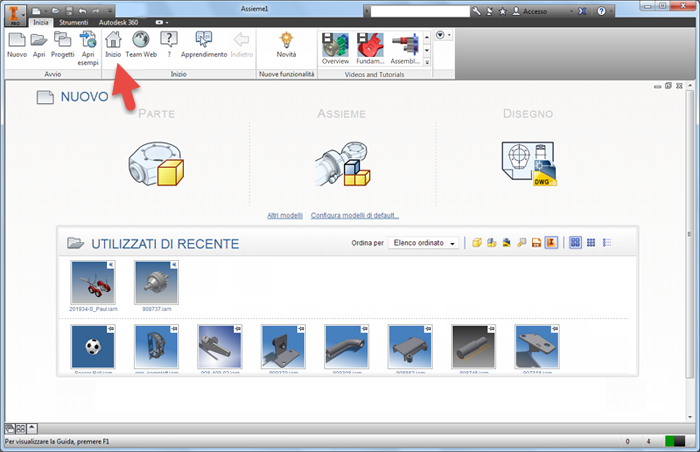This screenshot has height=452, width=700.
Task: Filter recent files by part (yellow cube)
Action: (477, 243)
